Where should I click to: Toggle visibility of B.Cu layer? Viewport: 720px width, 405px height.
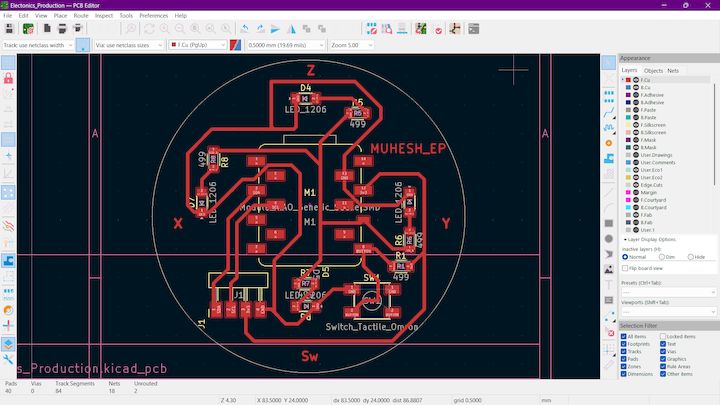(x=636, y=87)
